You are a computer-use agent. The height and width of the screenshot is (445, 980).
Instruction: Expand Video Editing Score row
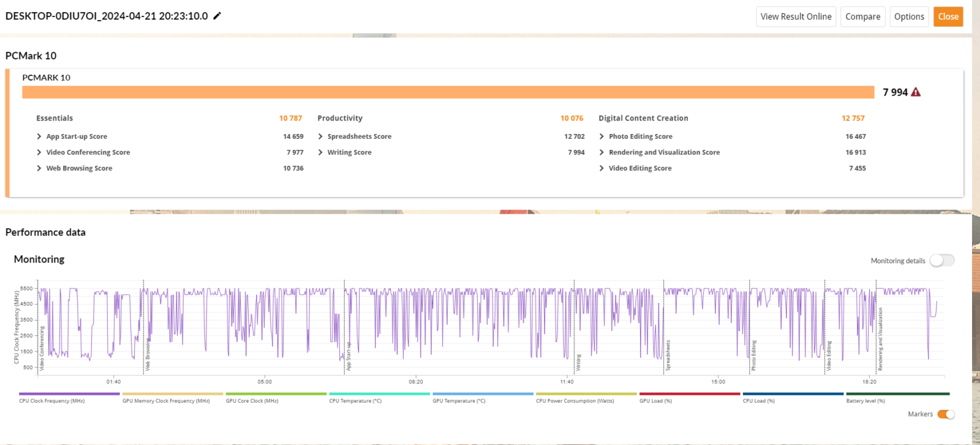(x=601, y=168)
